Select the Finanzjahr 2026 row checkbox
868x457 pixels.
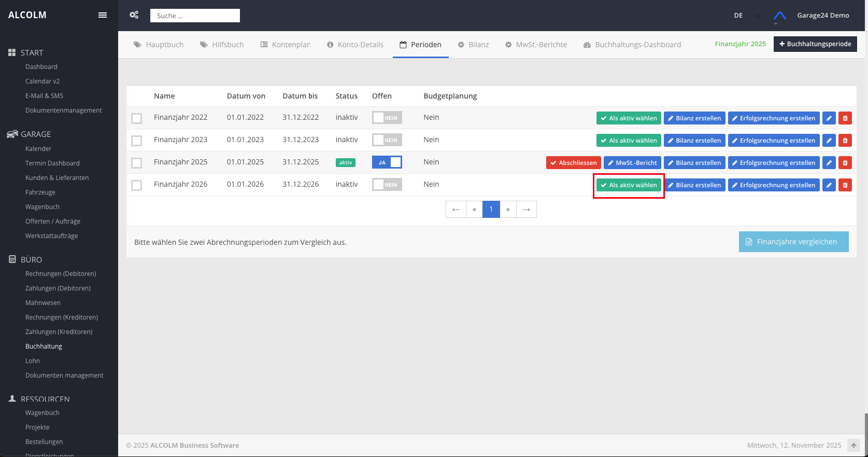(137, 185)
